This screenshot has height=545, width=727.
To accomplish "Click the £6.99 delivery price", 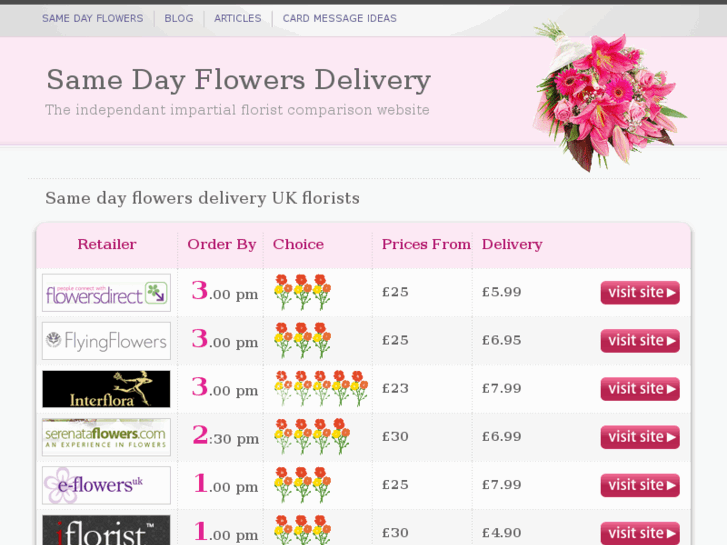I will 502,437.
